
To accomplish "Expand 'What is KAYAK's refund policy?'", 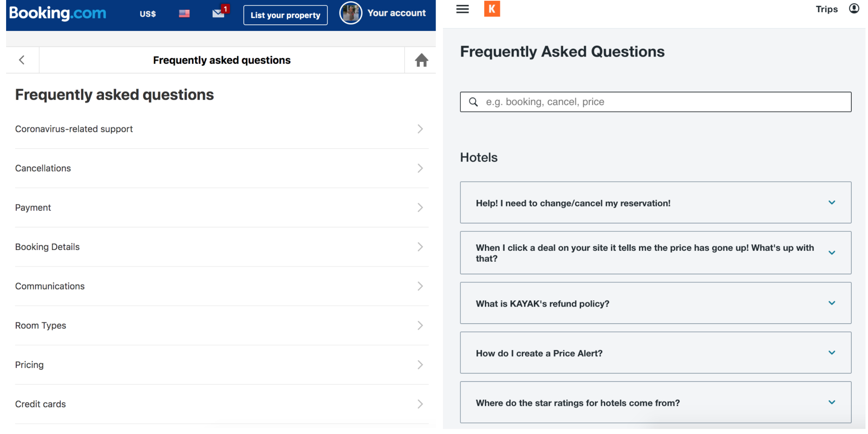I will (655, 303).
